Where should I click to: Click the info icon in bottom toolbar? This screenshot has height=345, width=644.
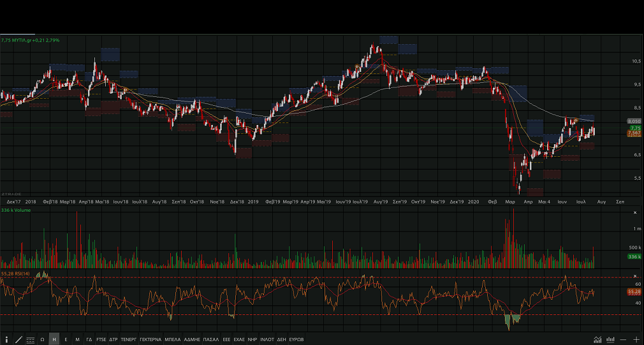point(6,339)
